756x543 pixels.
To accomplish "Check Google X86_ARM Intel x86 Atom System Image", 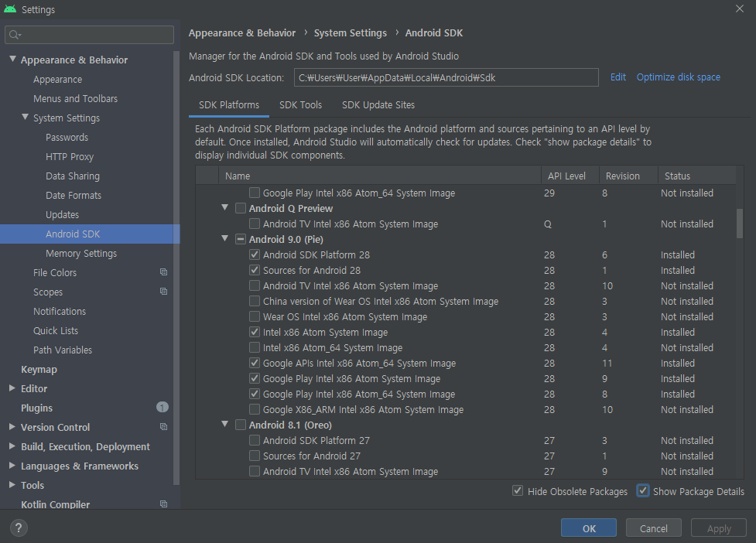I will (255, 409).
